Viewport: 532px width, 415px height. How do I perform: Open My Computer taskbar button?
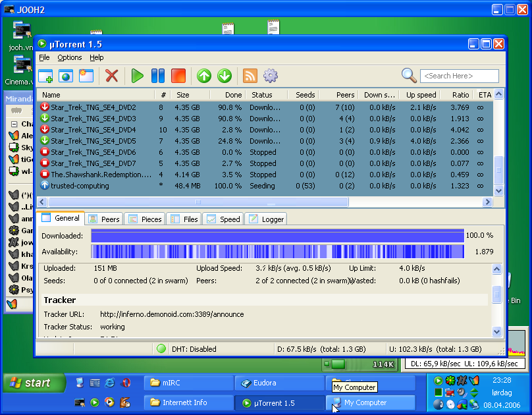(371, 402)
